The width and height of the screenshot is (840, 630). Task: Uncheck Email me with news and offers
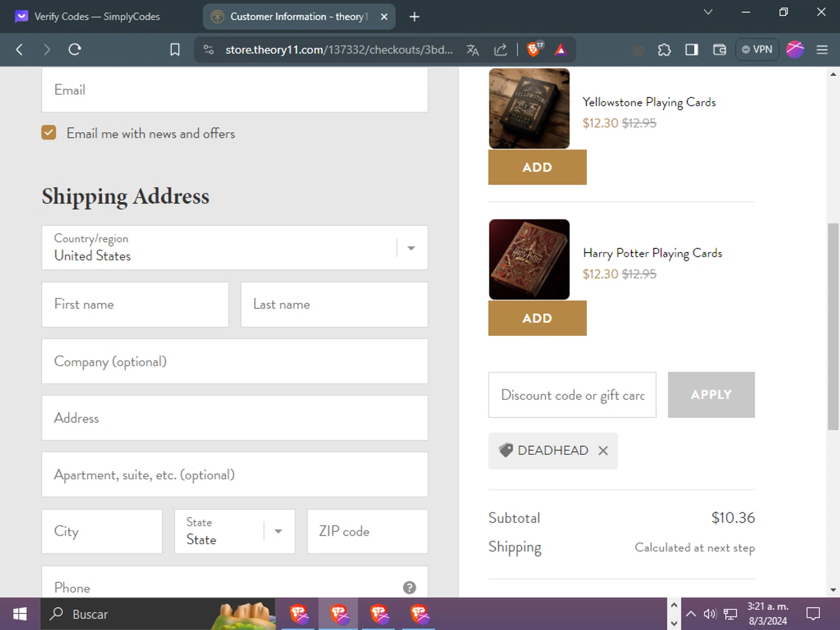click(49, 133)
